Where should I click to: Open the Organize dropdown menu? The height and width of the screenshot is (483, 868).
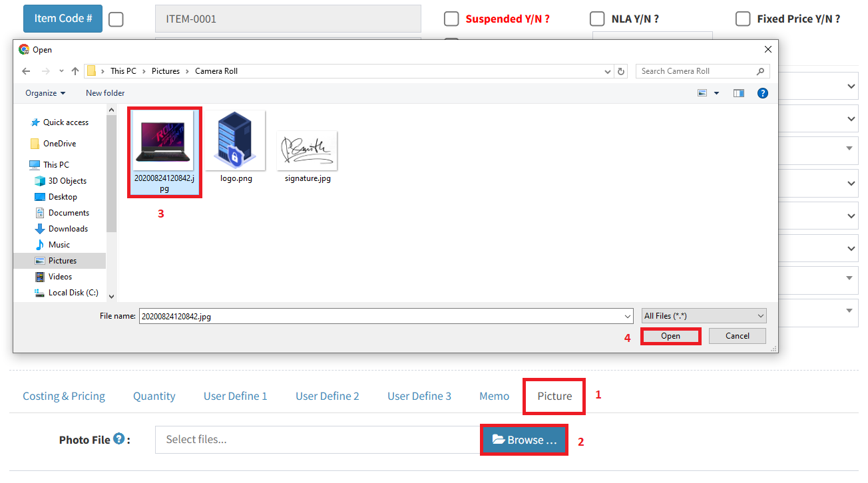[x=45, y=93]
